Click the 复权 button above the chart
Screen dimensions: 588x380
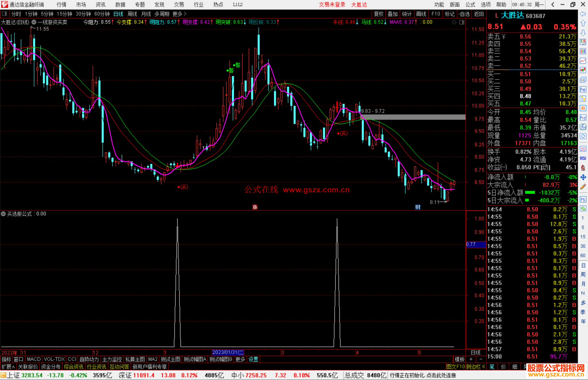point(378,14)
